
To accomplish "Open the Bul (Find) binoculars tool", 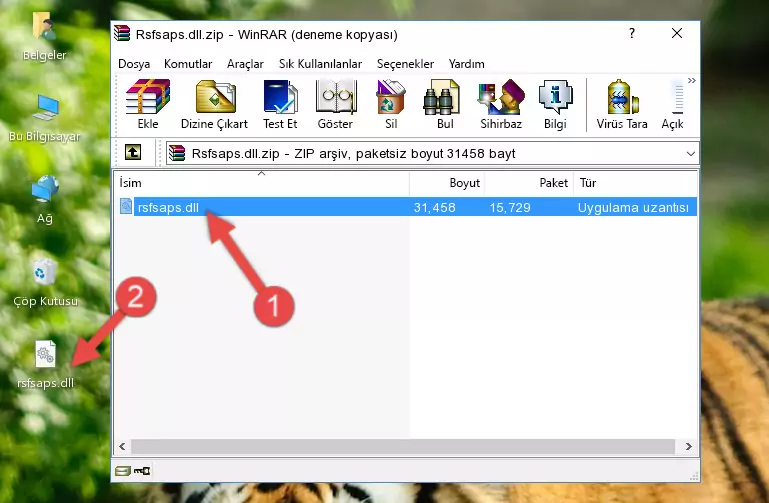I will (445, 104).
